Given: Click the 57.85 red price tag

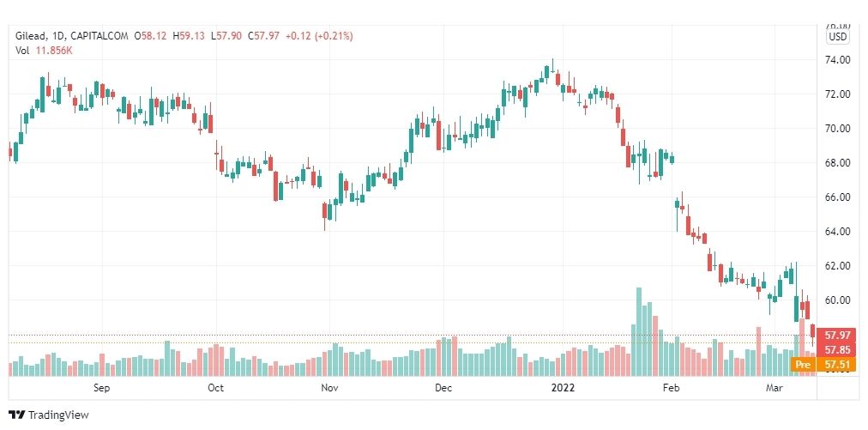Looking at the screenshot, I should point(837,350).
